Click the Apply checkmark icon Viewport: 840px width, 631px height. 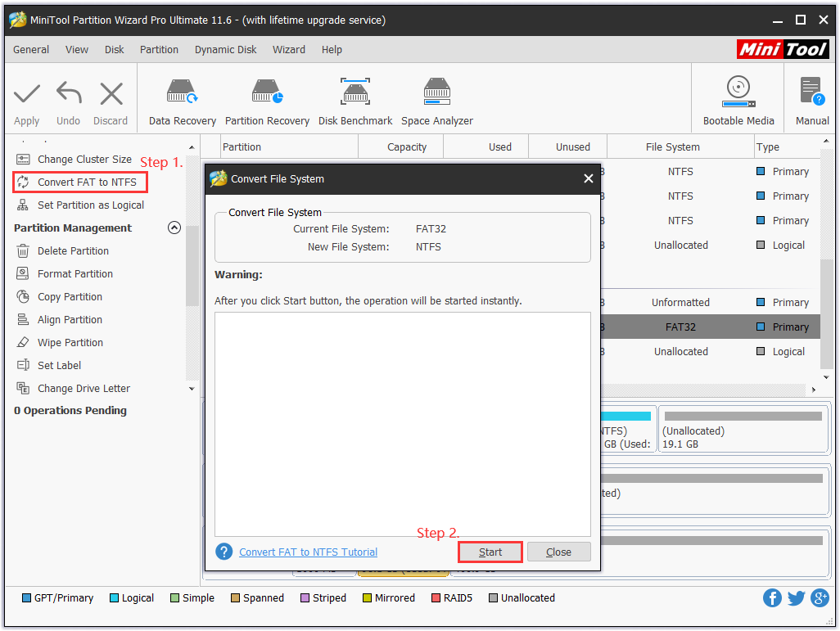27,94
